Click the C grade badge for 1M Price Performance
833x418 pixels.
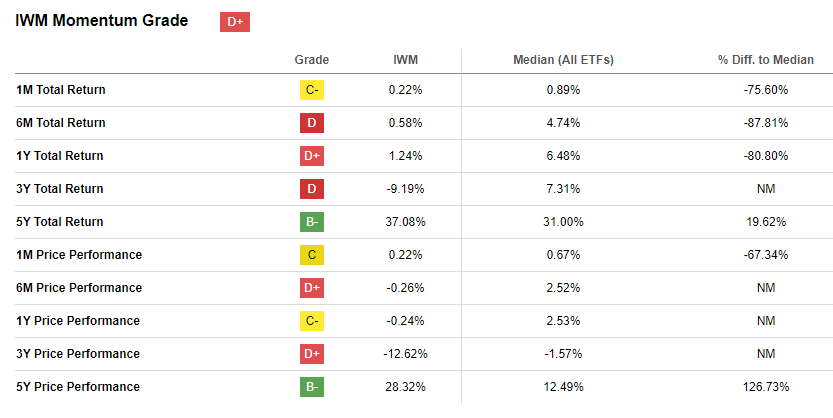pos(312,255)
